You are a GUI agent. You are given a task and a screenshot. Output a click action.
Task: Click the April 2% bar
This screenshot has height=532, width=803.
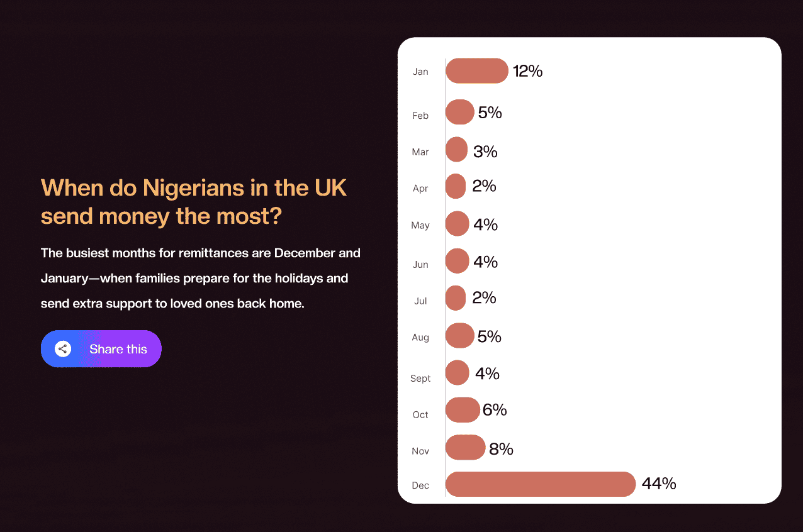coord(455,186)
